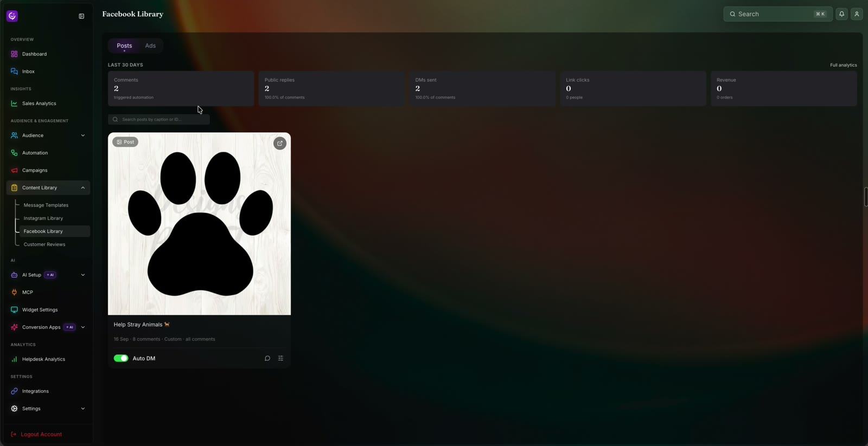Expand the Conversion Apps chevron

(83, 327)
